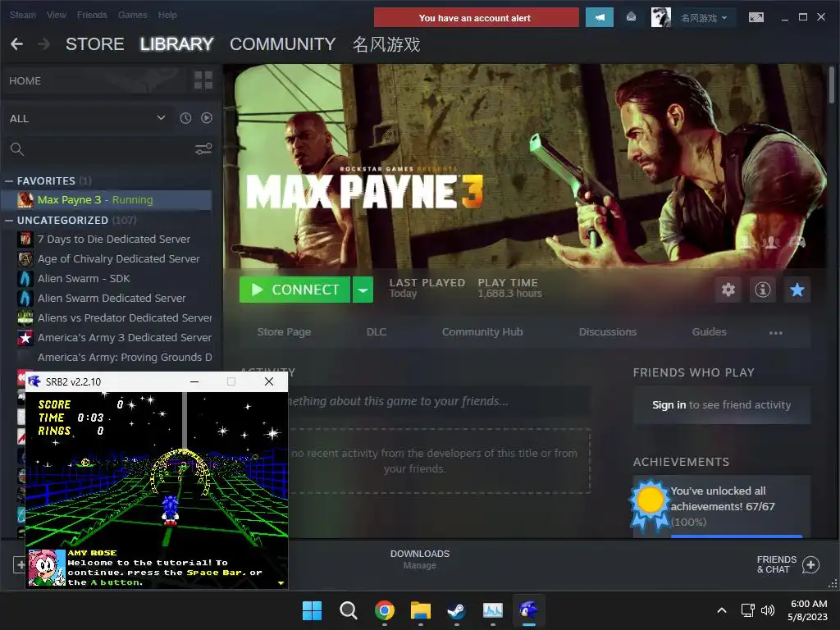Screen dimensions: 840x630
Task: Click the achievements progress bar
Action: (x=737, y=536)
